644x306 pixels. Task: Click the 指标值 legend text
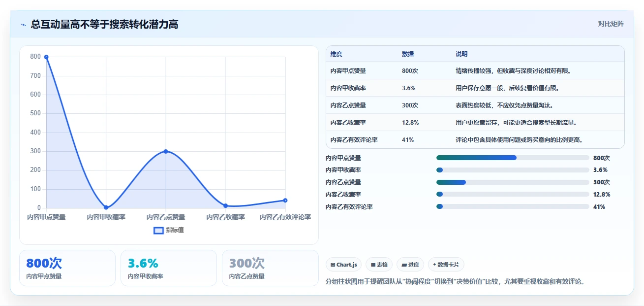tap(175, 230)
